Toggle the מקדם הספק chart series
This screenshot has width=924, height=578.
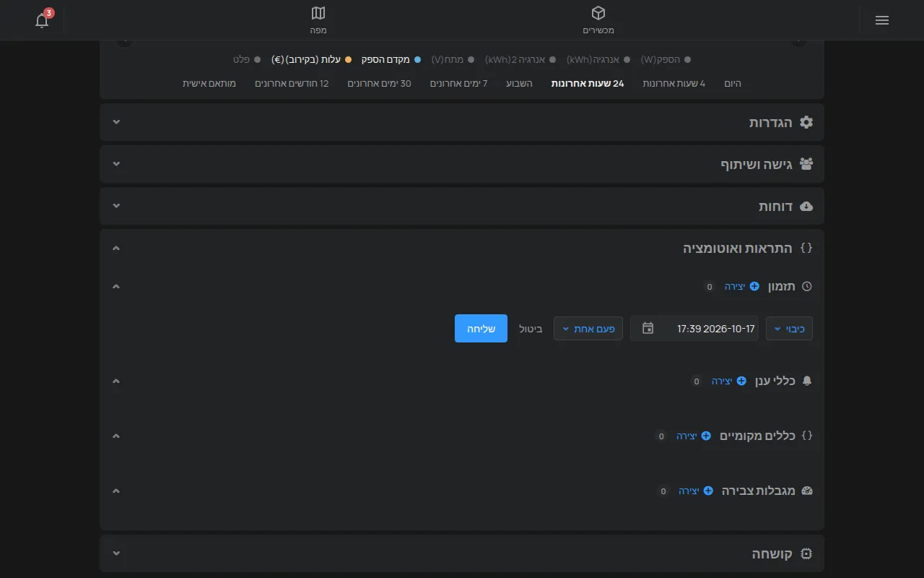391,59
